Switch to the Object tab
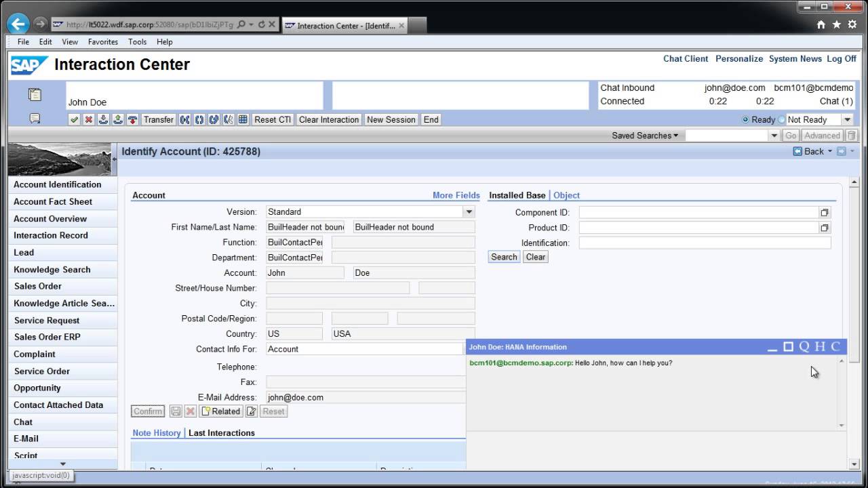Screen dimensions: 868x488 pyautogui.click(x=566, y=195)
